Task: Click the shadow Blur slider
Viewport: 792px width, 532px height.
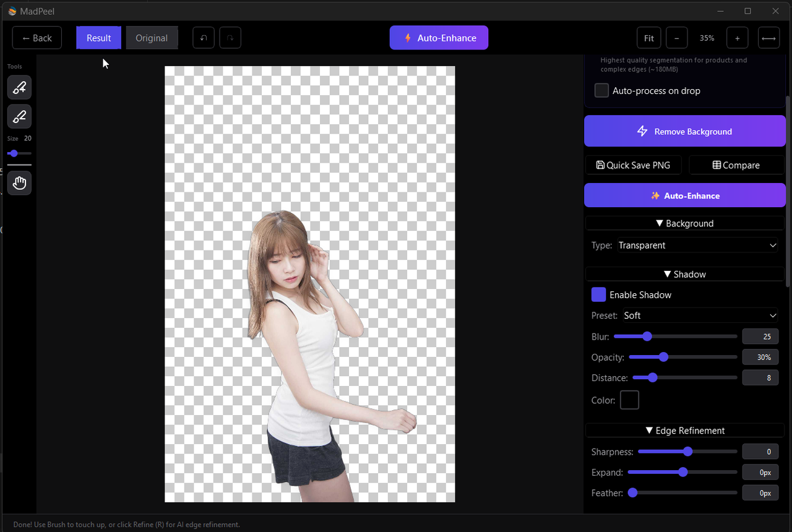Action: tap(676, 337)
